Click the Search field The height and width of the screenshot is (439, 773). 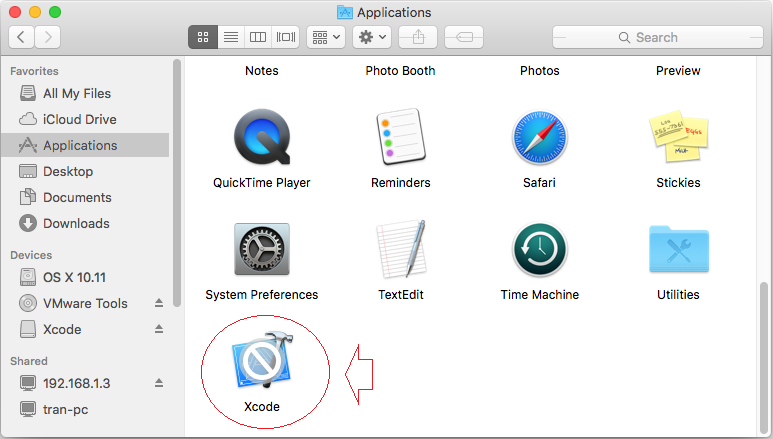[x=658, y=37]
